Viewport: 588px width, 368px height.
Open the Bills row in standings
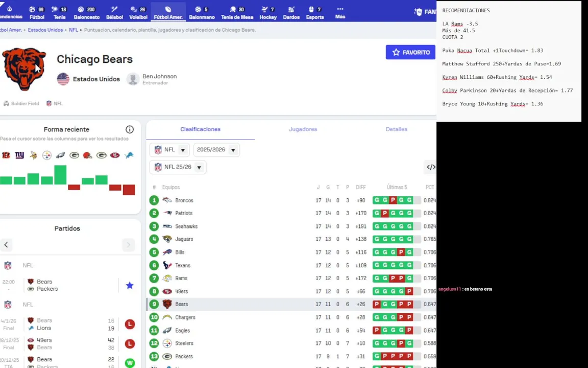(x=291, y=252)
